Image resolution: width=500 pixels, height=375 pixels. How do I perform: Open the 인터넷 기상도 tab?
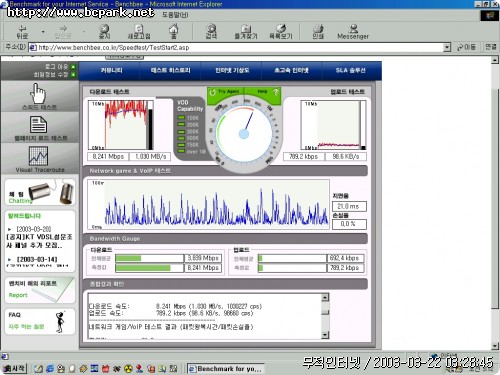(x=232, y=70)
